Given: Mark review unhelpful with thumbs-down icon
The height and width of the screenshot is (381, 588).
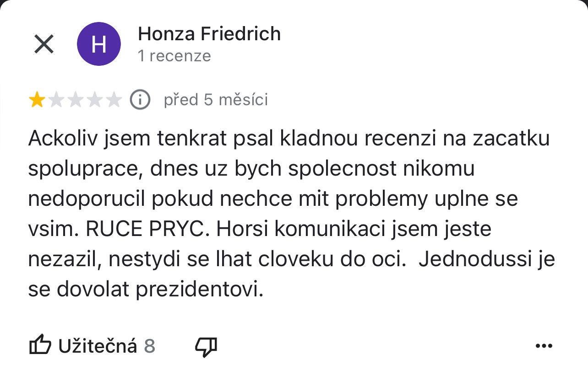Looking at the screenshot, I should click(x=206, y=347).
